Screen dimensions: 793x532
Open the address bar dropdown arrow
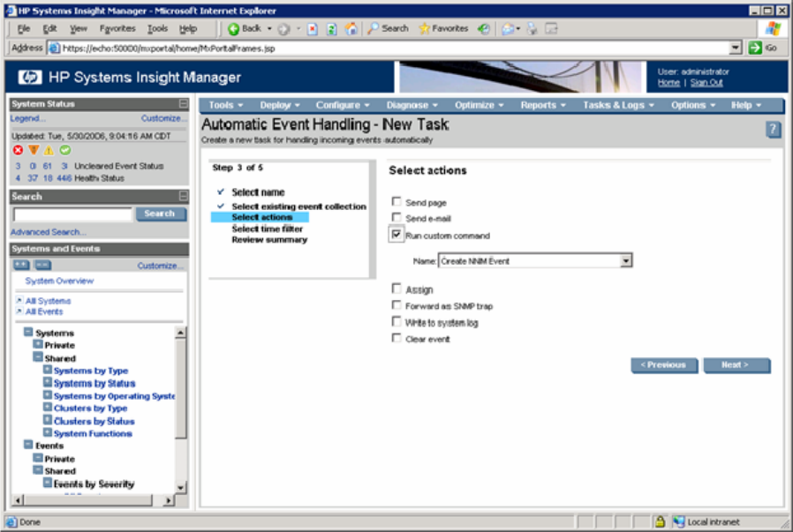(x=736, y=48)
